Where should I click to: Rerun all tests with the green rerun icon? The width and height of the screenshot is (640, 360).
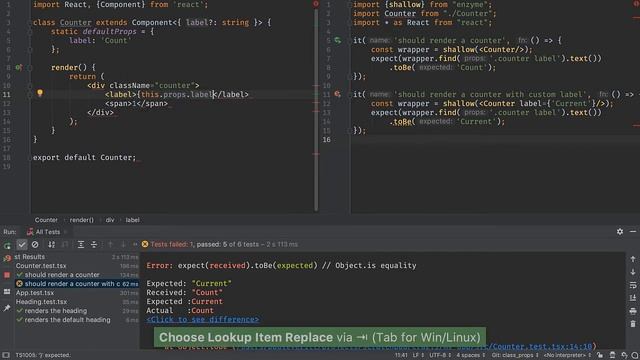click(7, 245)
